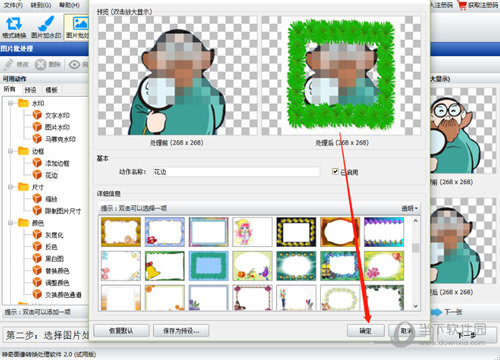Select 马赛克水印 action item

click(x=60, y=139)
